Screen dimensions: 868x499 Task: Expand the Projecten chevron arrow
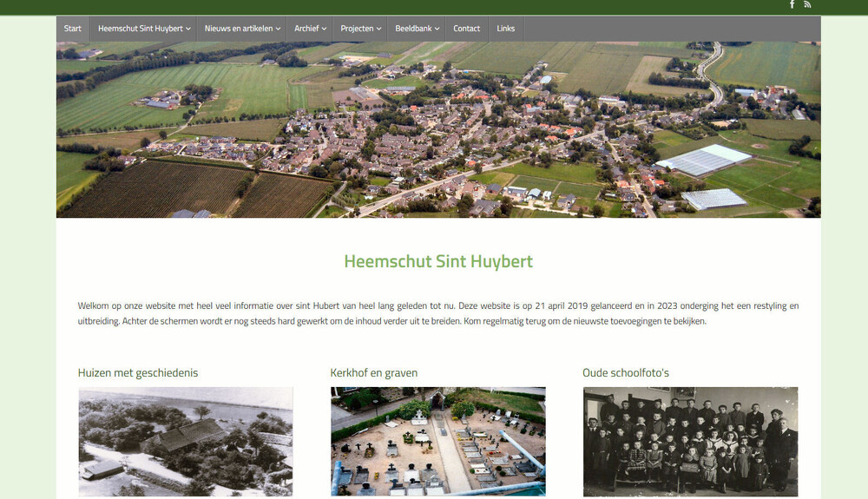click(378, 29)
